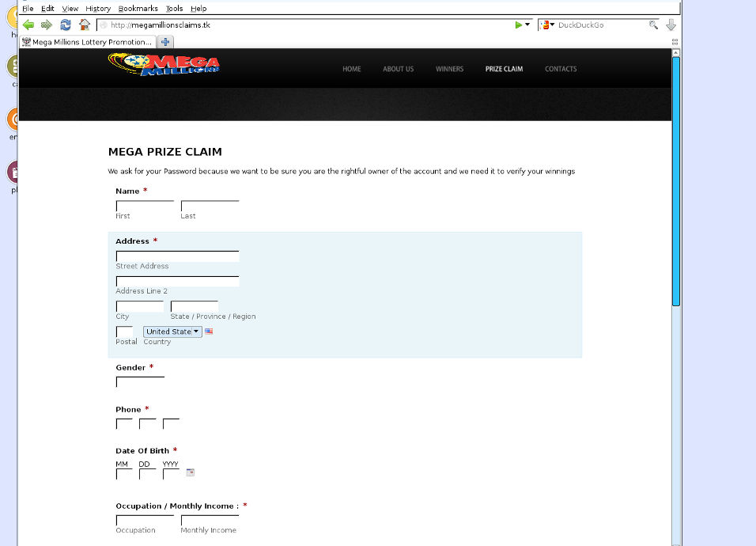Click the Mega Millions logo
This screenshot has width=756, height=546.
point(164,65)
